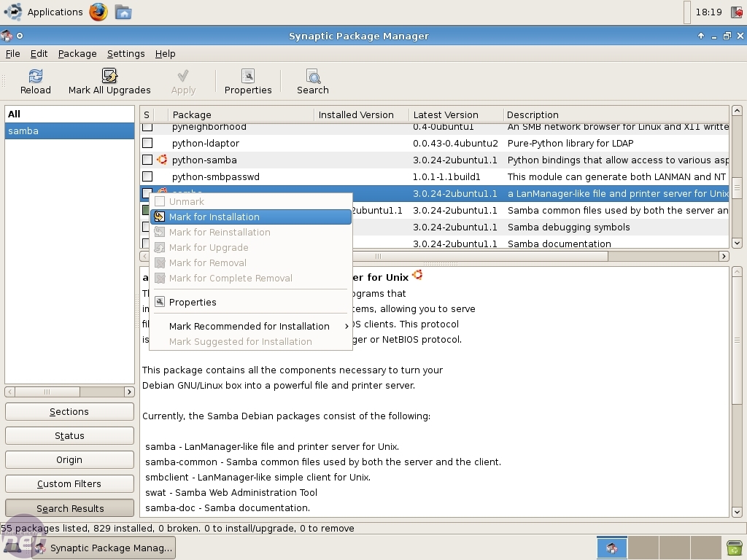The width and height of the screenshot is (747, 560).
Task: Switch to the first workspace in pager
Action: click(612, 548)
